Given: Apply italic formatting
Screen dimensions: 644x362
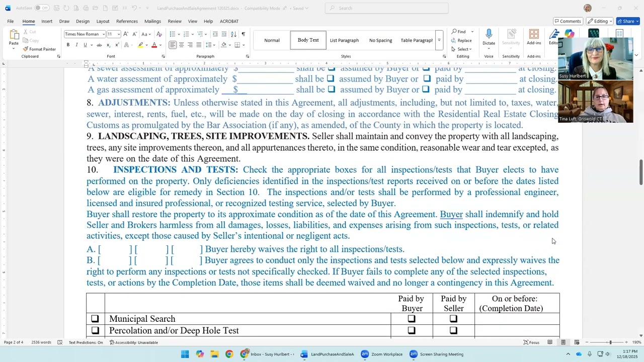Looking at the screenshot, I should pyautogui.click(x=76, y=45).
